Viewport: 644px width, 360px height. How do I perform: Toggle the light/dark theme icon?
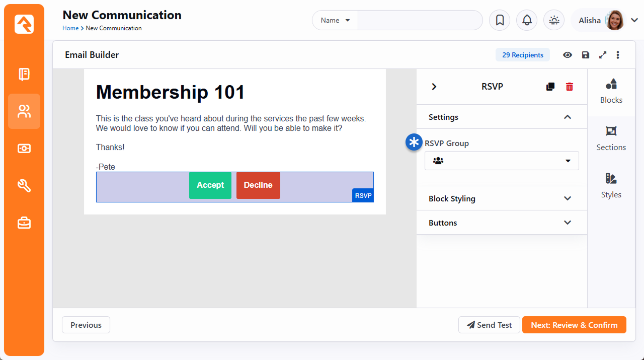554,20
